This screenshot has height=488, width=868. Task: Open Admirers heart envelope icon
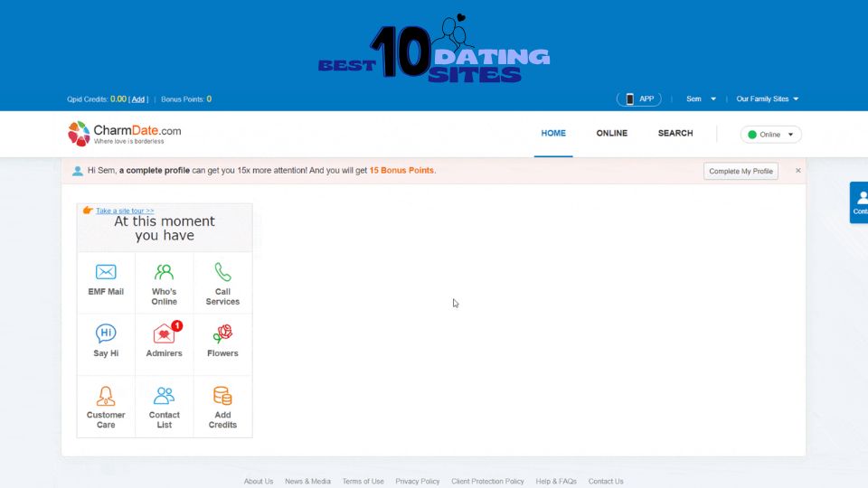point(164,334)
